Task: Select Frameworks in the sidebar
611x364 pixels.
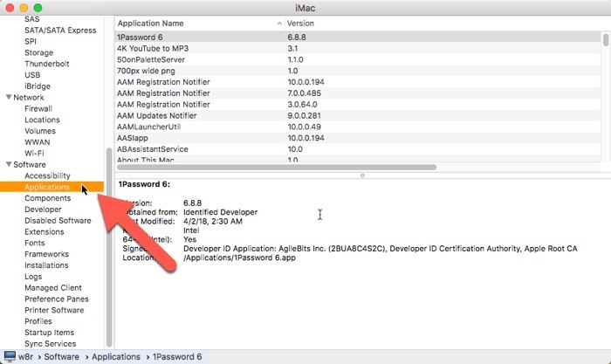Action: (46, 254)
